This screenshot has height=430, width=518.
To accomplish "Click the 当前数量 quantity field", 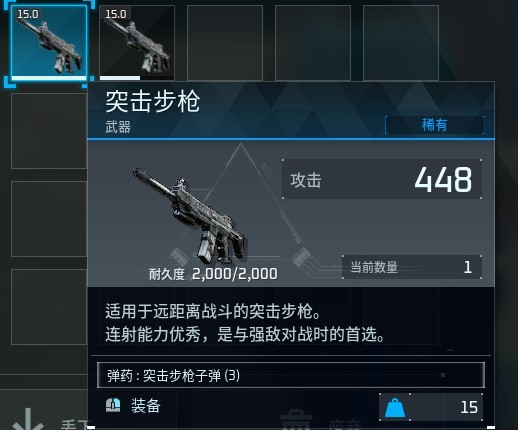I will (x=412, y=267).
